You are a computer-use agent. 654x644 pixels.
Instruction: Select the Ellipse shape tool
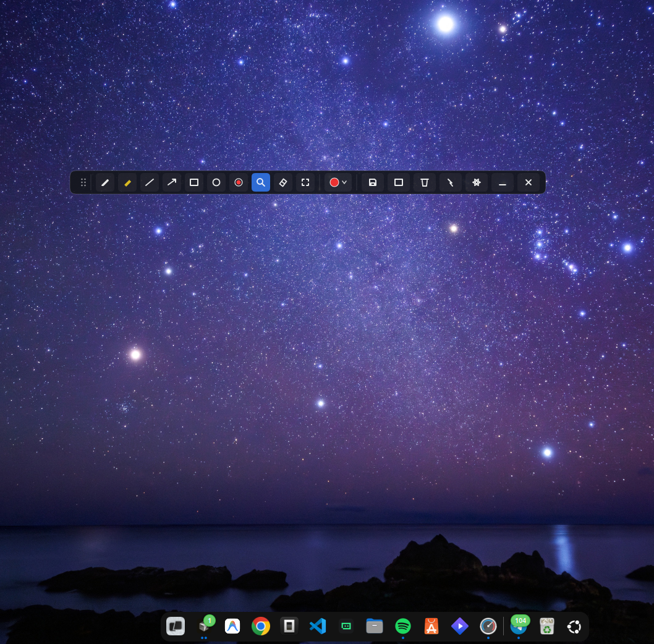(x=216, y=182)
